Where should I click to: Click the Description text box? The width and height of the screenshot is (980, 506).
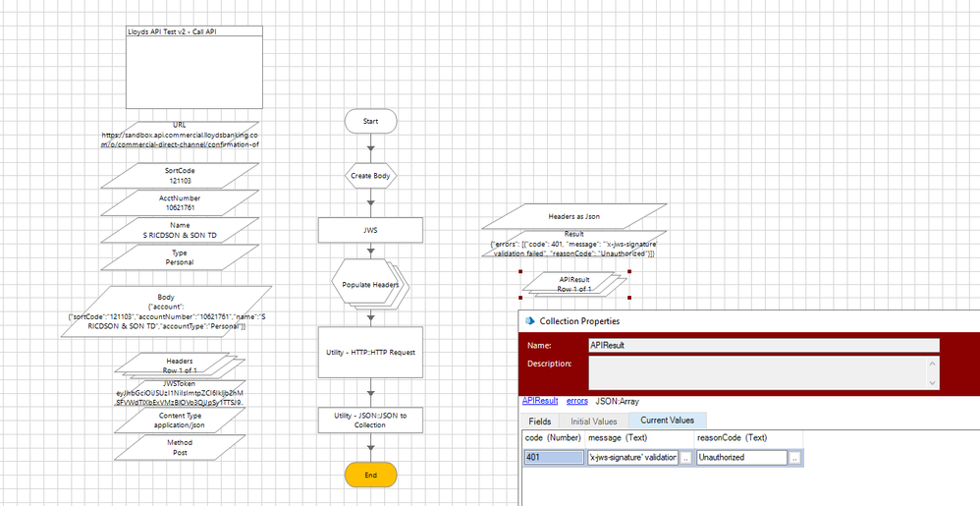(x=756, y=371)
